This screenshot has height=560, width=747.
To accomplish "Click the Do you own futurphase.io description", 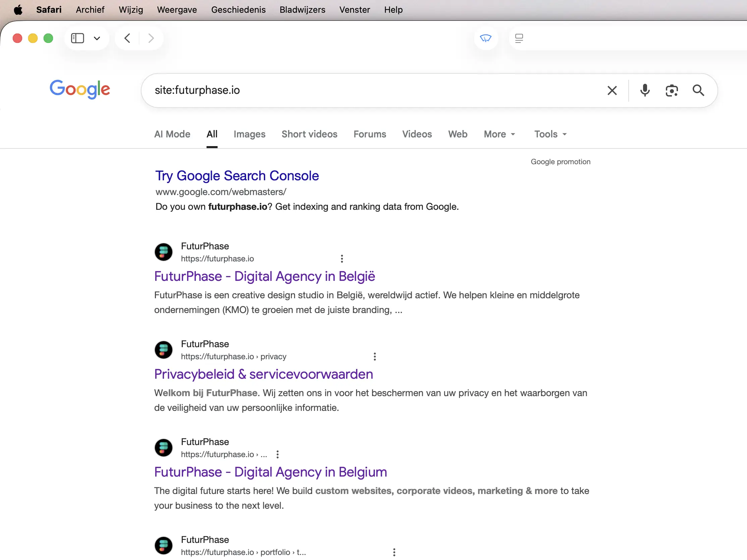I will coord(307,206).
